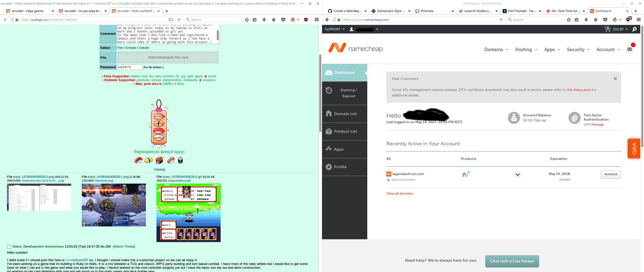Open the Namecheap search magnifier icon

[x=634, y=29]
